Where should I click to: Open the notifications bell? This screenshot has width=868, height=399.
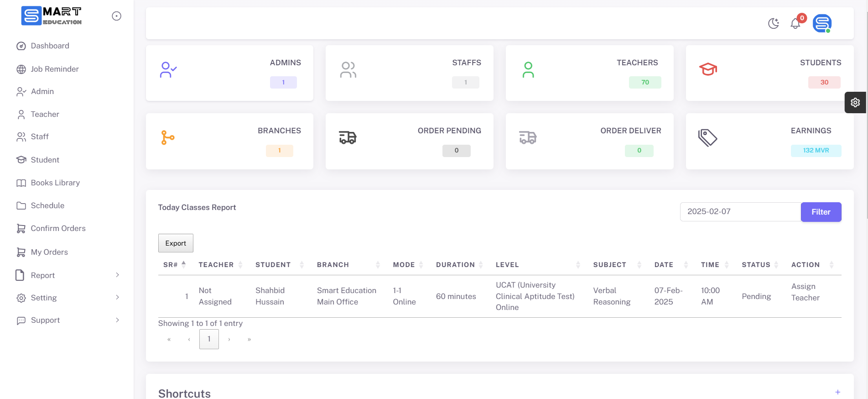coord(795,24)
